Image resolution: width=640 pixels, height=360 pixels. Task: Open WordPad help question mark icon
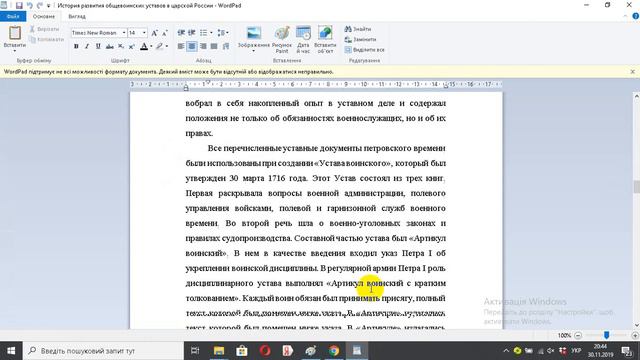click(x=636, y=16)
